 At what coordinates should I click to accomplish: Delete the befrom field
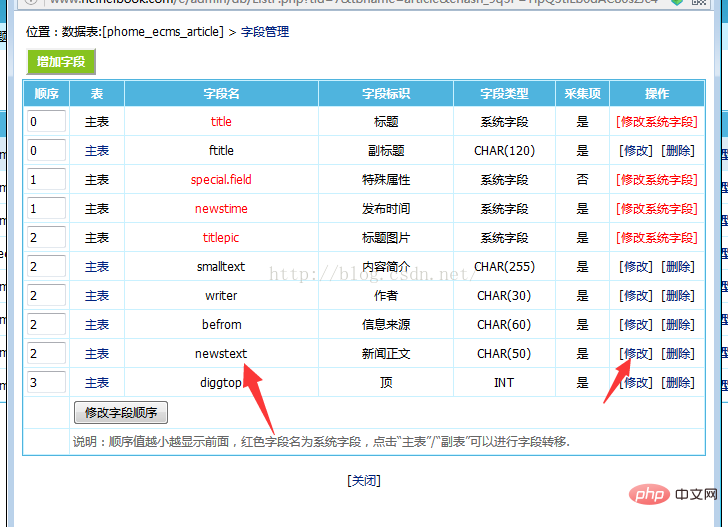(x=677, y=325)
